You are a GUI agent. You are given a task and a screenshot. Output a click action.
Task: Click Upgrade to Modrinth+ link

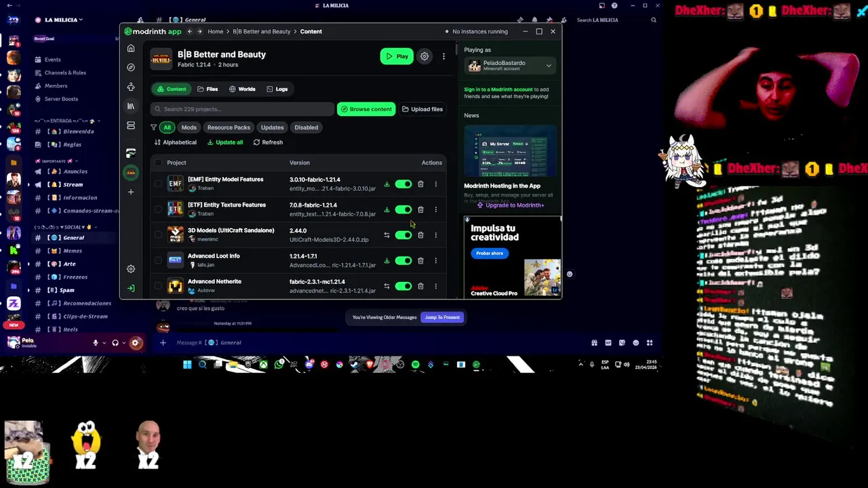511,205
